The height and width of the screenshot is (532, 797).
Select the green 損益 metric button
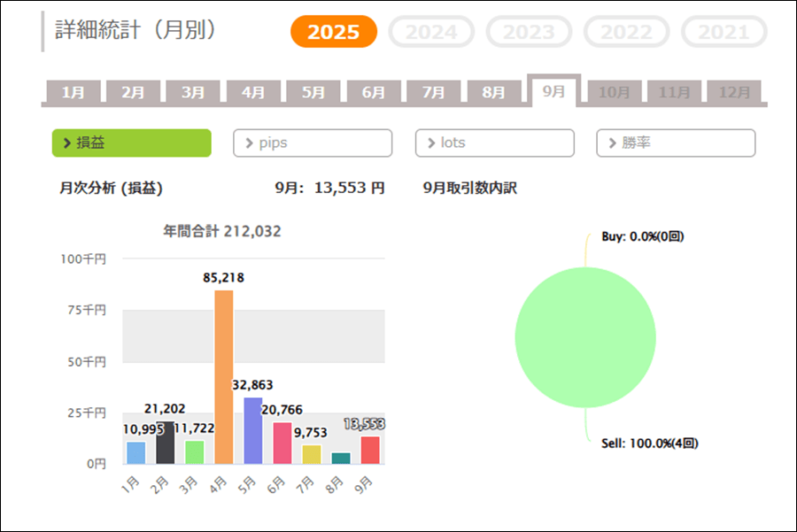tap(132, 143)
